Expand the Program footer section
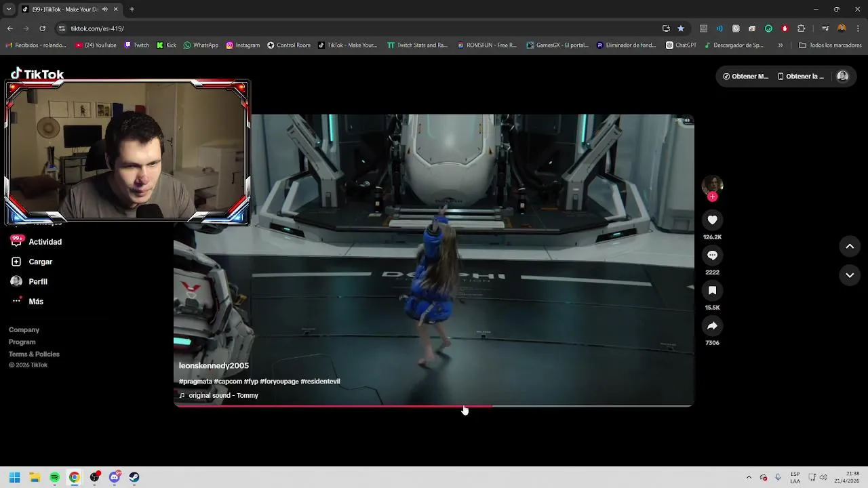 [22, 342]
